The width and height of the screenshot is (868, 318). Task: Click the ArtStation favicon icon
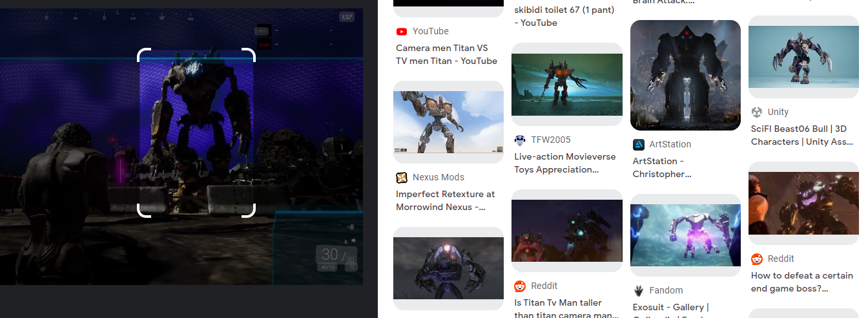tap(639, 144)
